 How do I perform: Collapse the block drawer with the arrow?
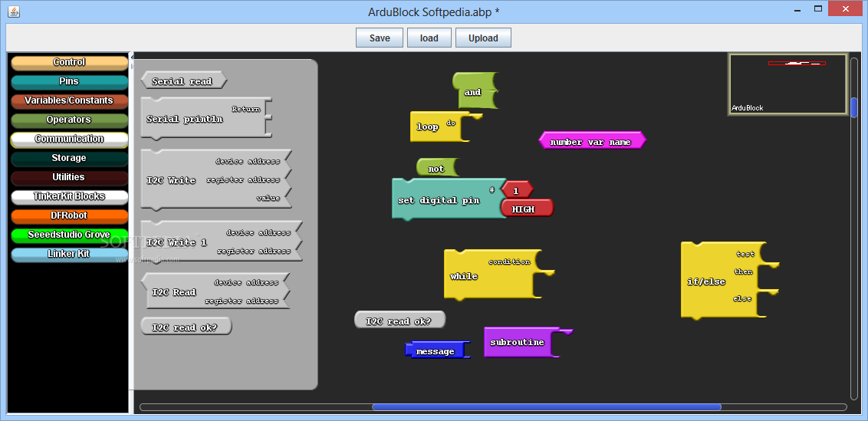pos(132,56)
